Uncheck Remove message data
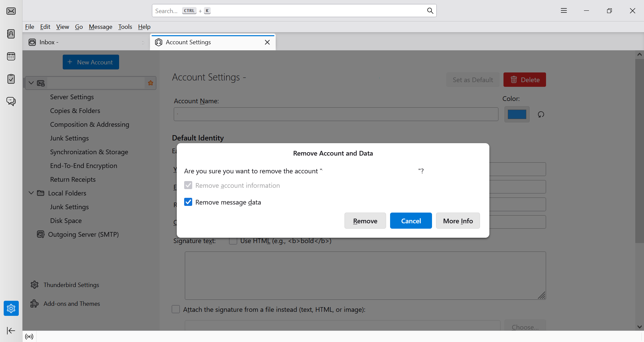This screenshot has width=644, height=342. [188, 202]
